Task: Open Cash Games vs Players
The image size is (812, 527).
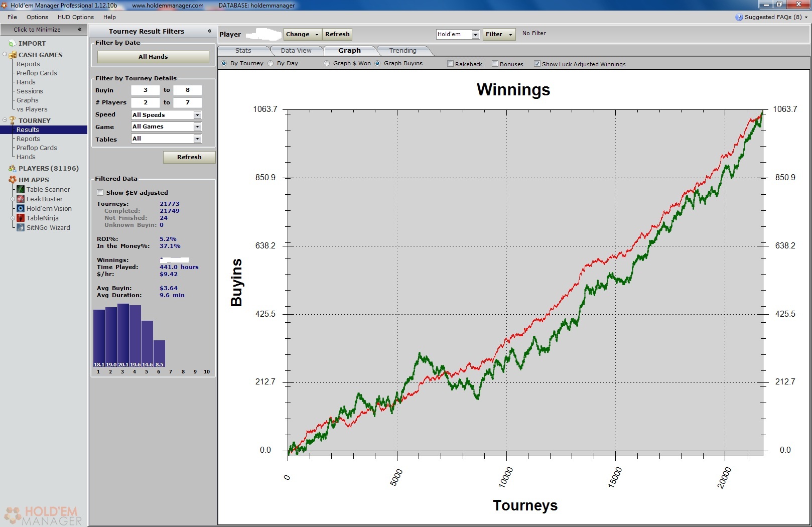Action: point(32,109)
